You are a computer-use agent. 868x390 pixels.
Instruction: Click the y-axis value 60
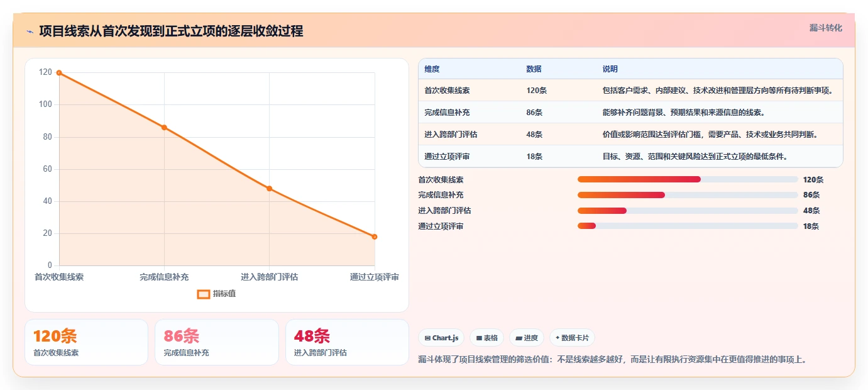click(x=48, y=169)
